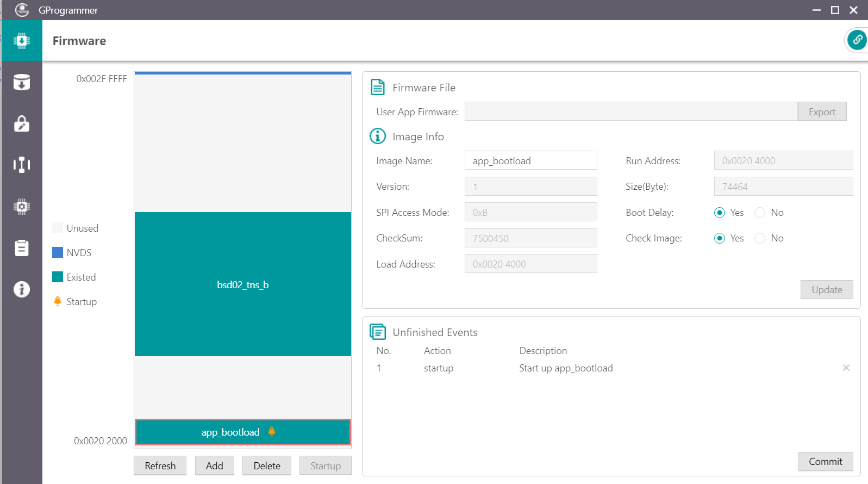Click the teal link connection icon
Image resolution: width=868 pixels, height=484 pixels.
point(857,40)
